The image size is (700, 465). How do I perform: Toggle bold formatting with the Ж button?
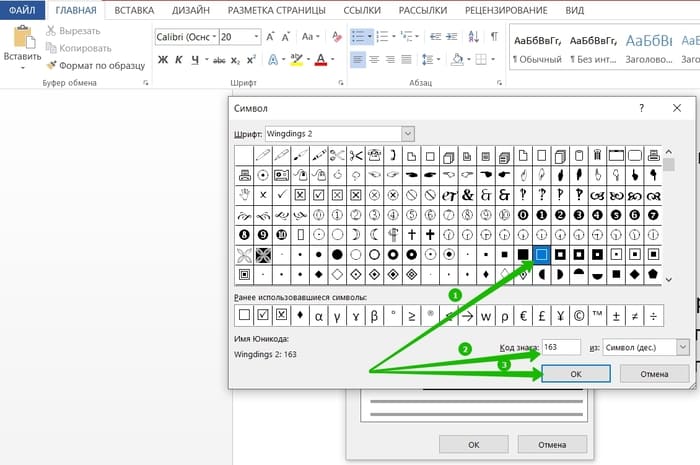[163, 60]
